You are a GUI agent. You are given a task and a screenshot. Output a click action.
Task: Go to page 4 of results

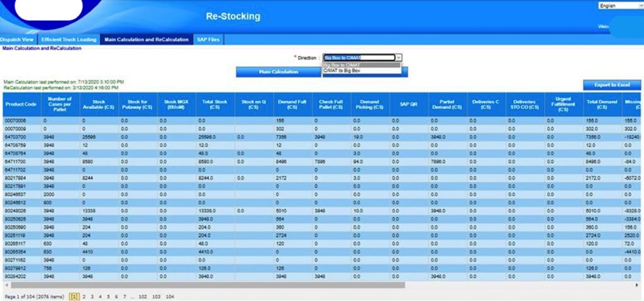click(100, 297)
